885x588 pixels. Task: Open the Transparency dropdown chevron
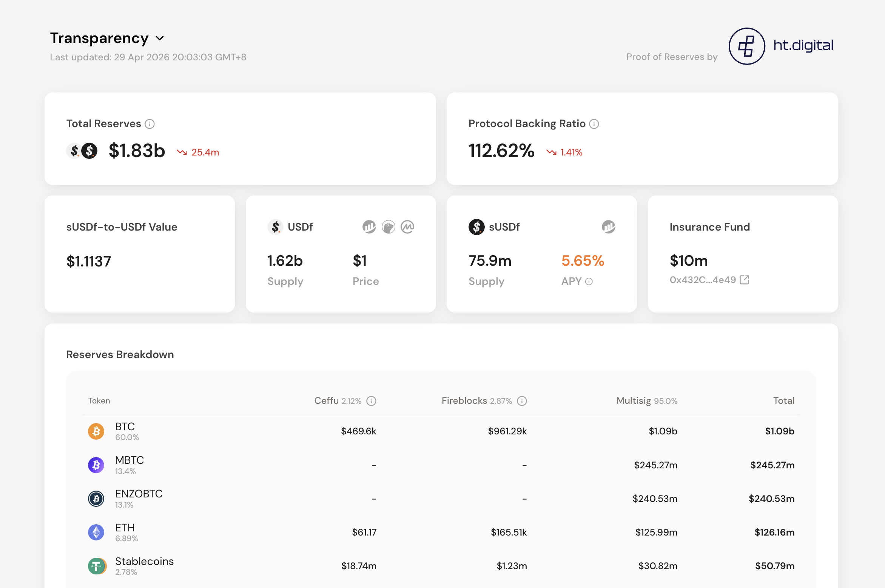160,38
